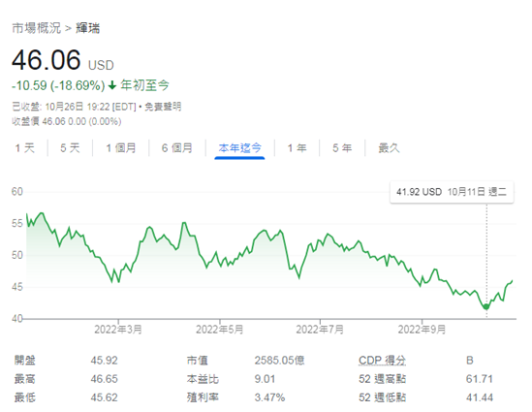The image size is (532, 412).
Task: Click the 年初至今 label
Action: pyautogui.click(x=144, y=85)
